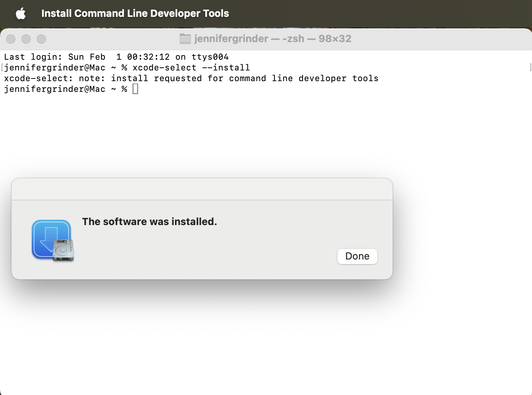The height and width of the screenshot is (395, 532).
Task: Click left bracket mark before command prompt
Action: (x=2, y=68)
